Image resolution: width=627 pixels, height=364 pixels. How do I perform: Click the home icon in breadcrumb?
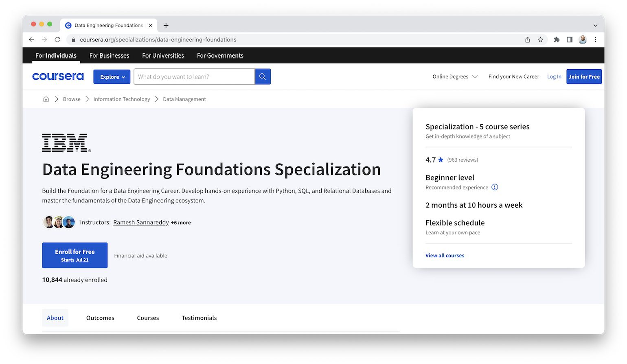(46, 99)
